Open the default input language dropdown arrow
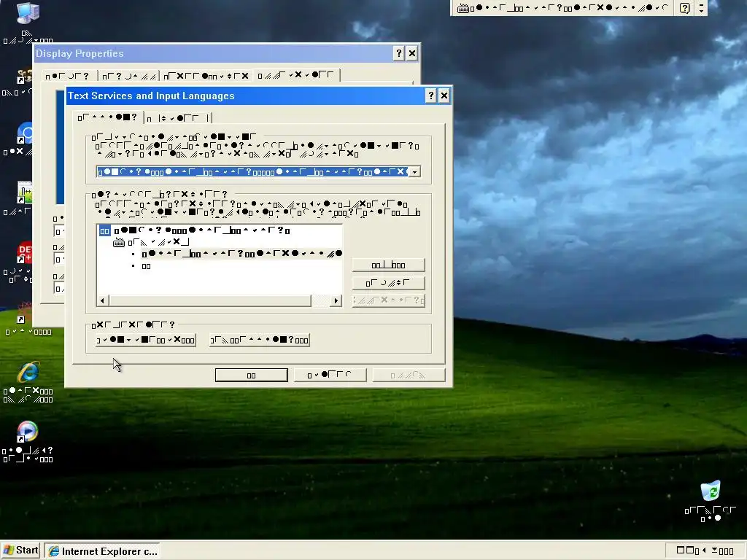The height and width of the screenshot is (560, 747). (414, 172)
